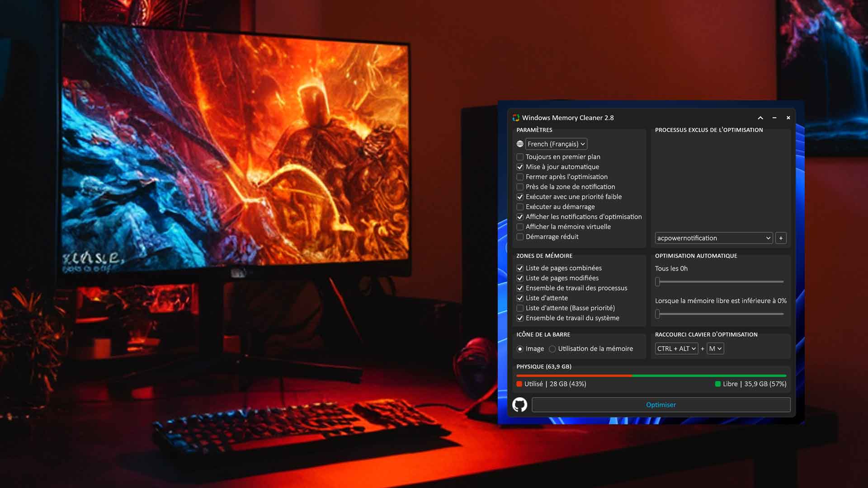868x488 pixels.
Task: Enable Exécuter au démarrage checkbox
Action: click(x=520, y=207)
